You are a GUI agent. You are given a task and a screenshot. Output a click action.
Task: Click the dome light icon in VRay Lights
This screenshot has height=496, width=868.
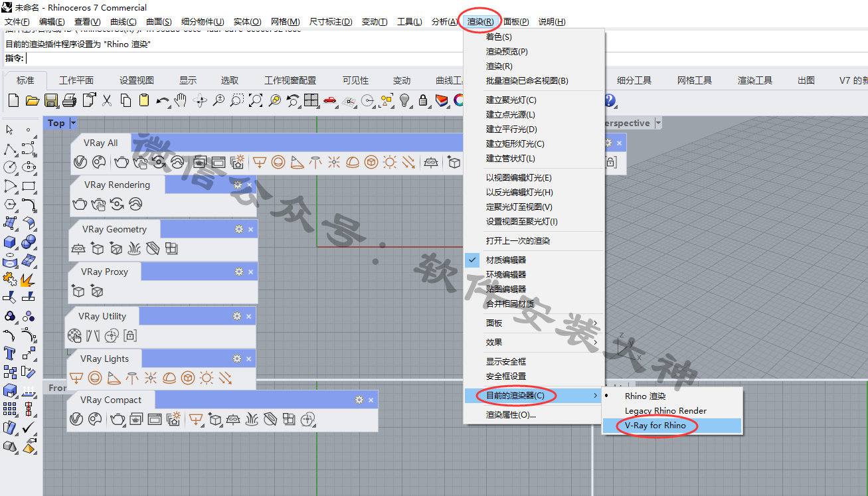(x=169, y=378)
